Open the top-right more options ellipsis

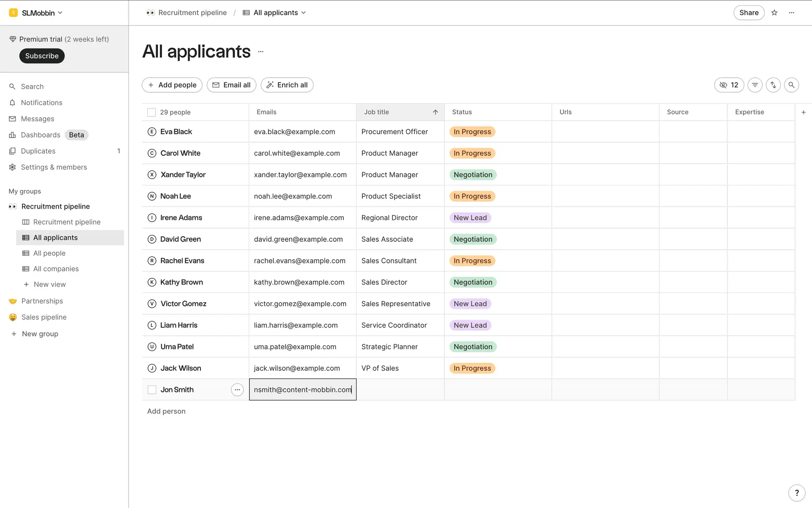point(792,13)
